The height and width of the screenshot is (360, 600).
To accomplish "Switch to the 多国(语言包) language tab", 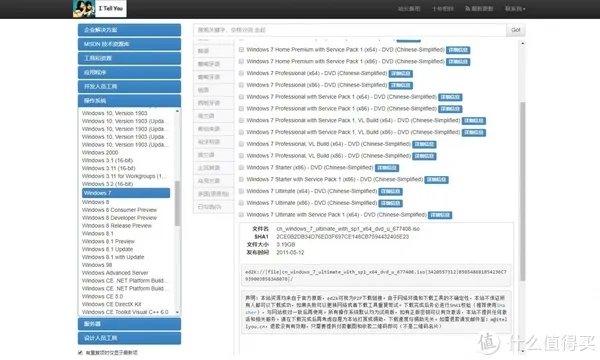I will (x=214, y=194).
